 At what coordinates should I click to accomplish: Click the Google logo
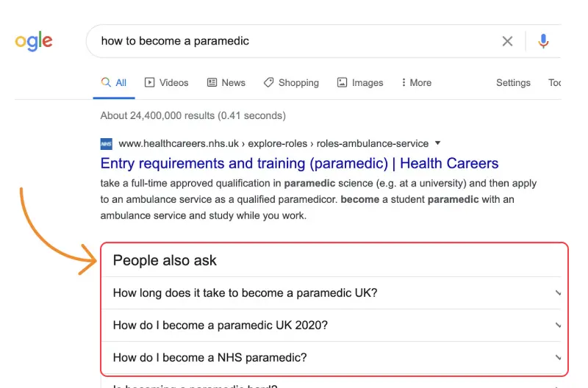click(34, 41)
